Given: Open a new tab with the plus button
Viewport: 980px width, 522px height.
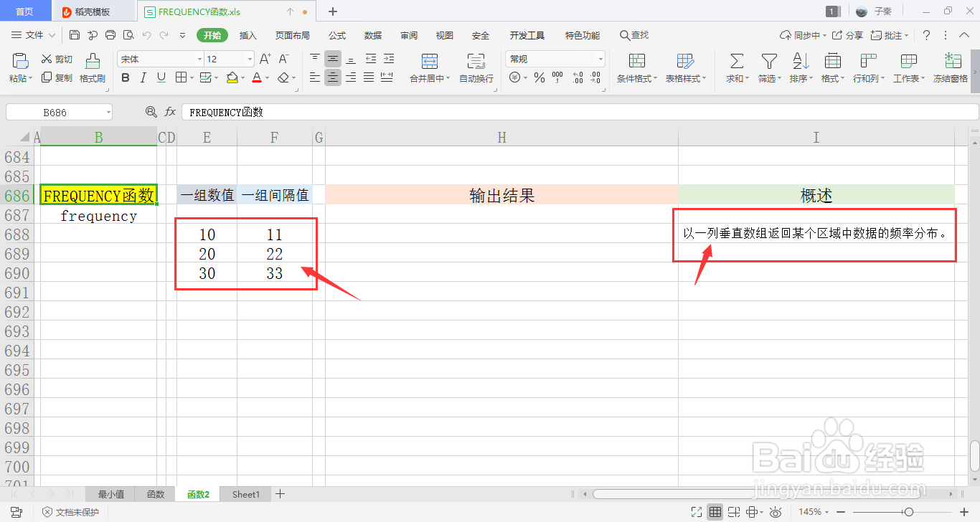Looking at the screenshot, I should 333,11.
